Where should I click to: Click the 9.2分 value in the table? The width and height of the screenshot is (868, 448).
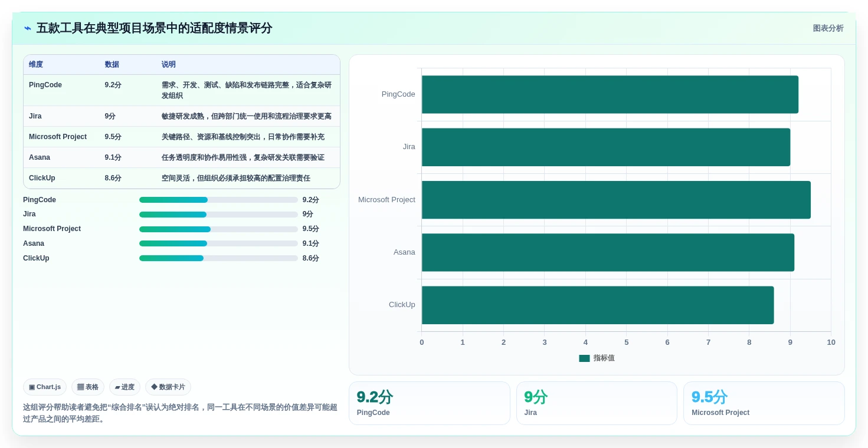tap(113, 85)
